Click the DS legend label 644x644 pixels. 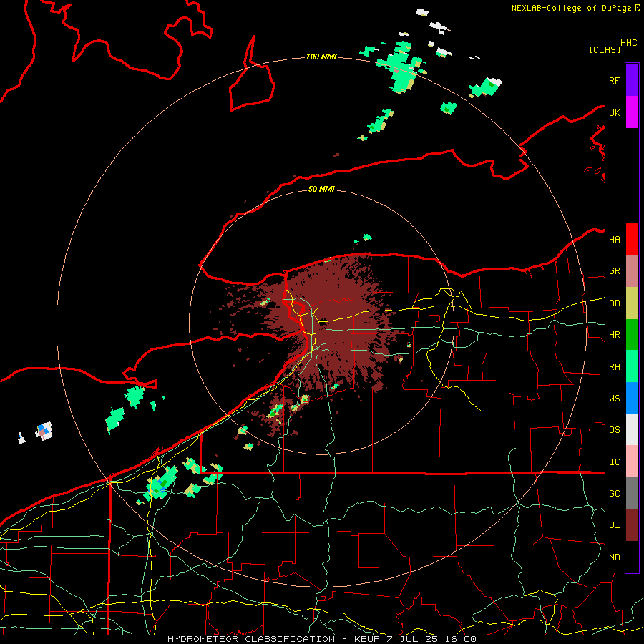[x=614, y=430]
